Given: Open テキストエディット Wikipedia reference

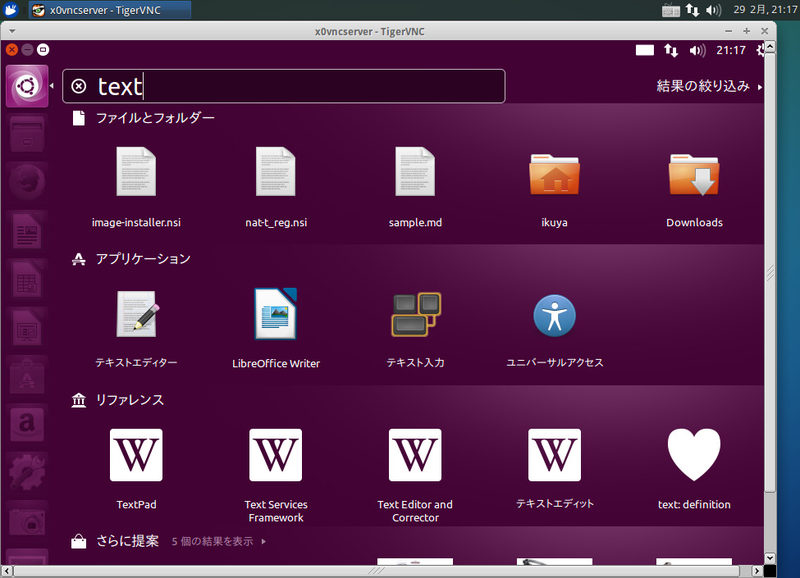Looking at the screenshot, I should [555, 469].
